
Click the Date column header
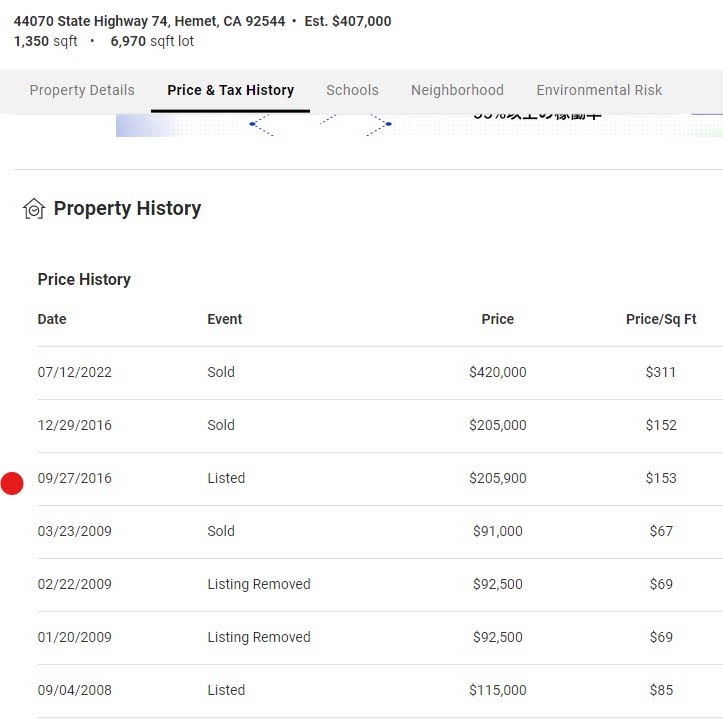(52, 319)
